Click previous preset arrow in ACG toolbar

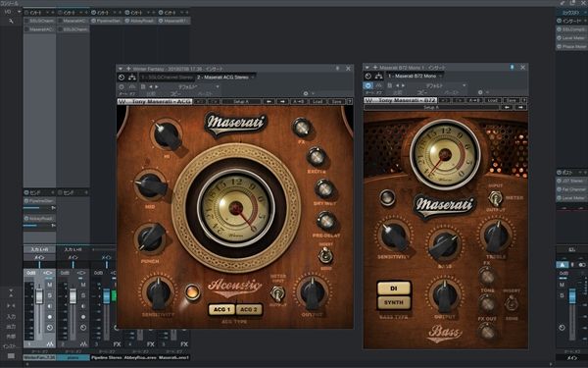(x=269, y=101)
